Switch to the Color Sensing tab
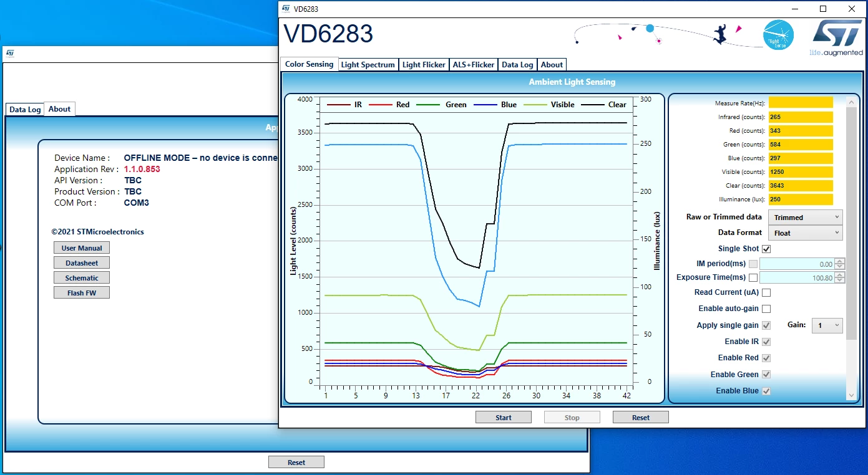 tap(310, 64)
